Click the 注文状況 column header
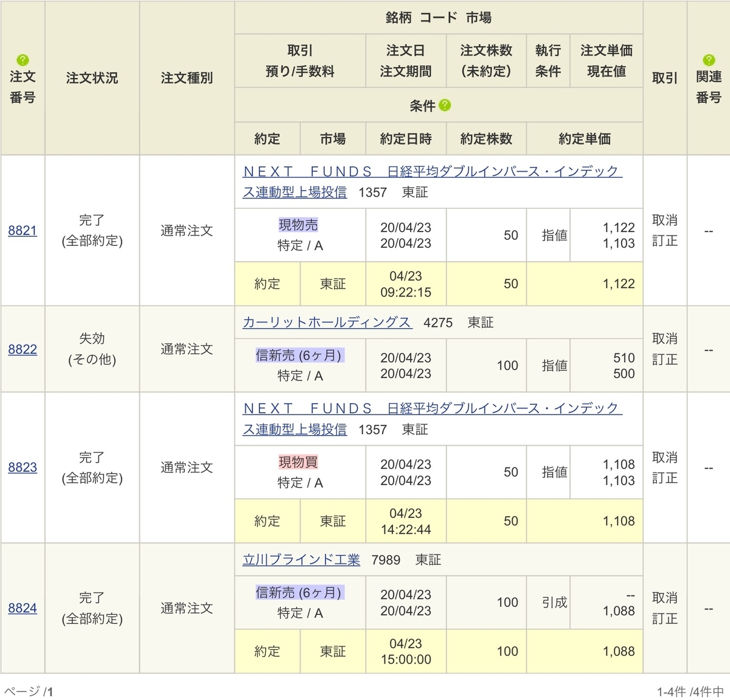Viewport: 730px width, 700px height. point(92,78)
